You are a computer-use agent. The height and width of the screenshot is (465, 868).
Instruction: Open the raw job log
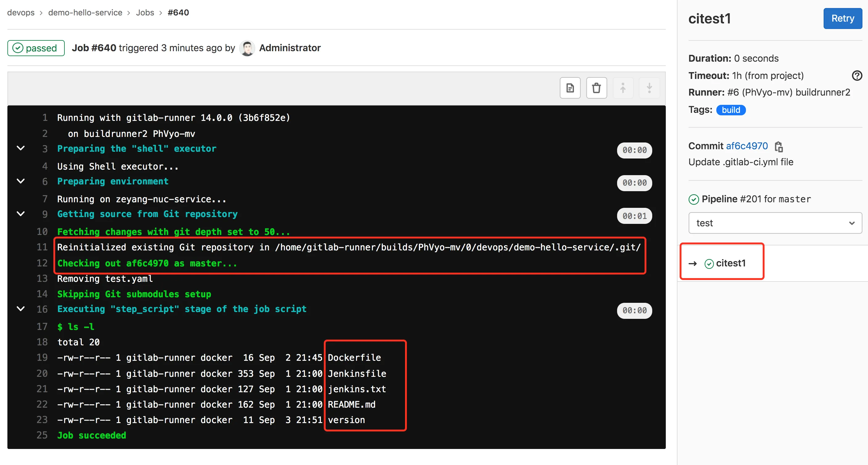[x=570, y=88]
